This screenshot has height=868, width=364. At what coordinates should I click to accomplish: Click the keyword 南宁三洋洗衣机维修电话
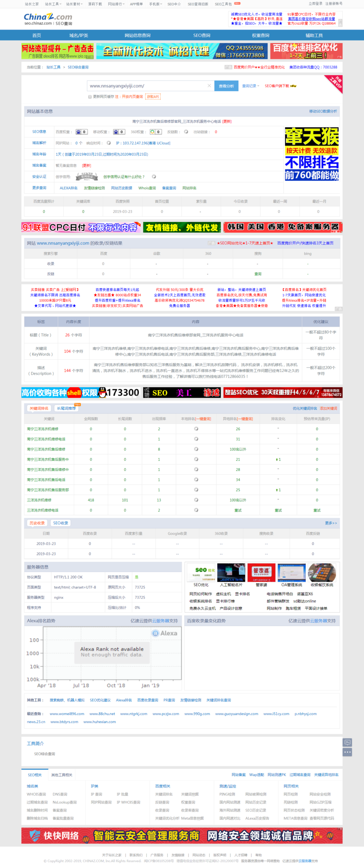(46, 439)
